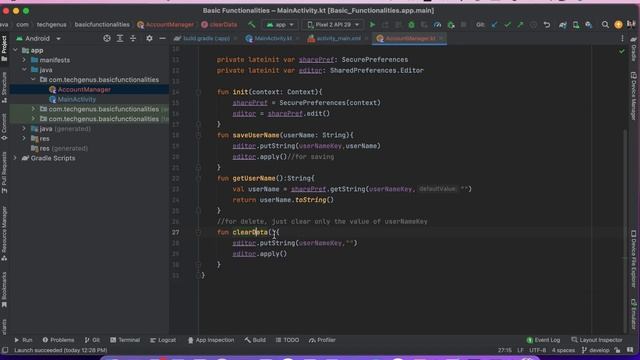Click tool window quick access icon bottom-left
Viewport: 640px width, 360px height.
coord(5,350)
